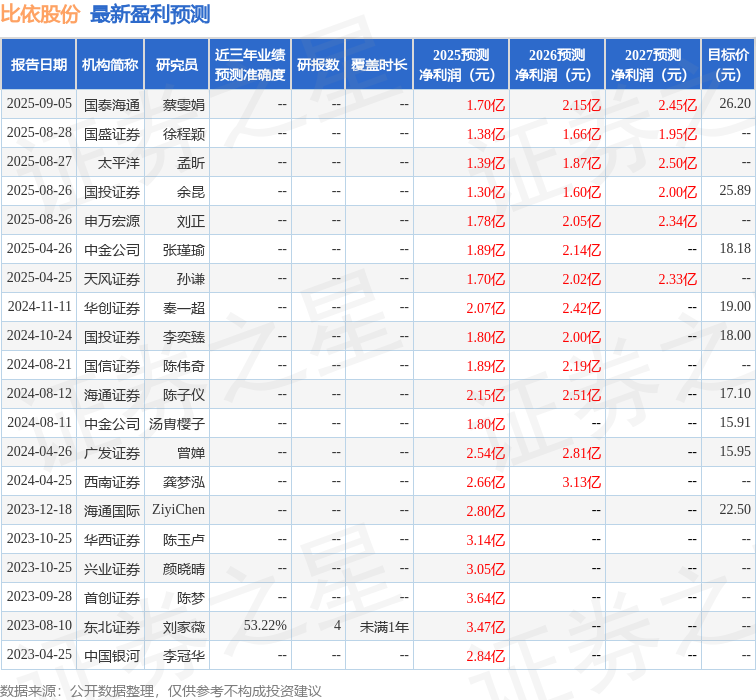The width and height of the screenshot is (756, 700).
Task: Click researcher 汤胄樱子
Action: [177, 423]
